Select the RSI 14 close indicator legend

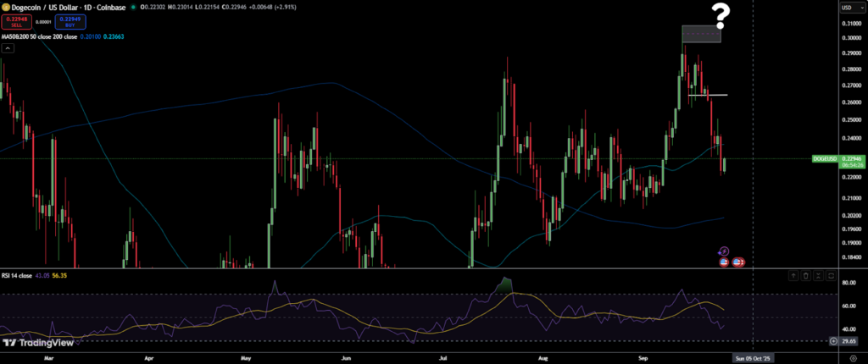[x=15, y=275]
